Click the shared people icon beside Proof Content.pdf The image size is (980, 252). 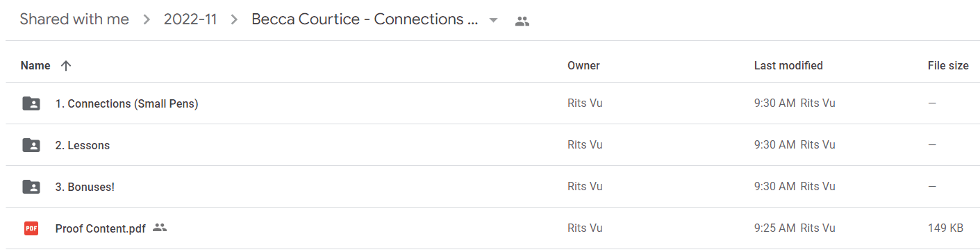click(160, 228)
